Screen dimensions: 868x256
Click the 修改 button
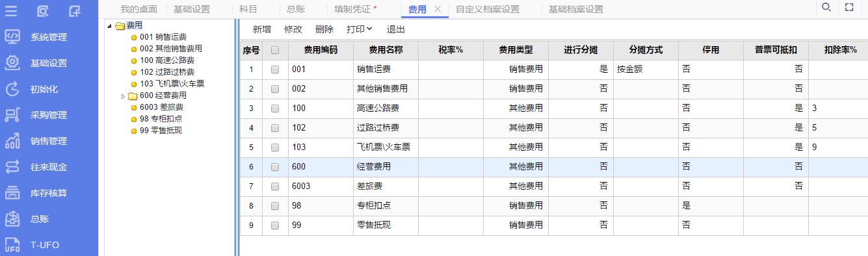click(293, 29)
